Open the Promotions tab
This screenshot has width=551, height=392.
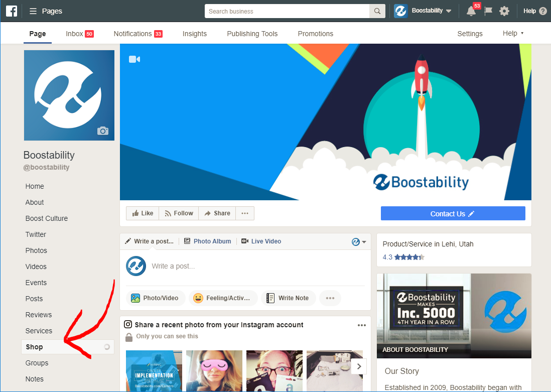click(316, 34)
